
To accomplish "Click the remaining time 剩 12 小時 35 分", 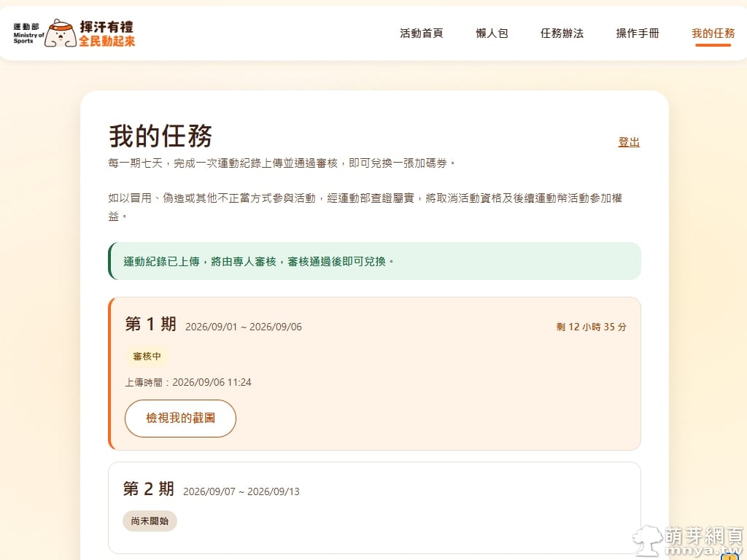I will point(591,327).
